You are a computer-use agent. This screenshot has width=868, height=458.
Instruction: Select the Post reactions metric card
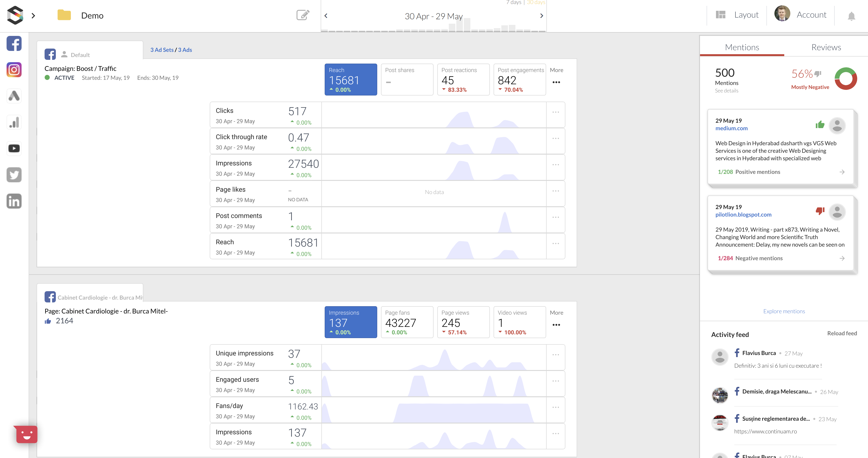(x=463, y=80)
